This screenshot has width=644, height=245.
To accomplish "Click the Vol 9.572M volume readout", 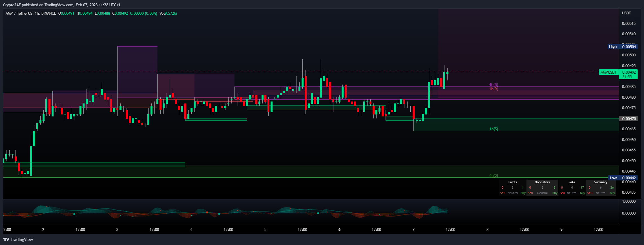I will point(168,13).
